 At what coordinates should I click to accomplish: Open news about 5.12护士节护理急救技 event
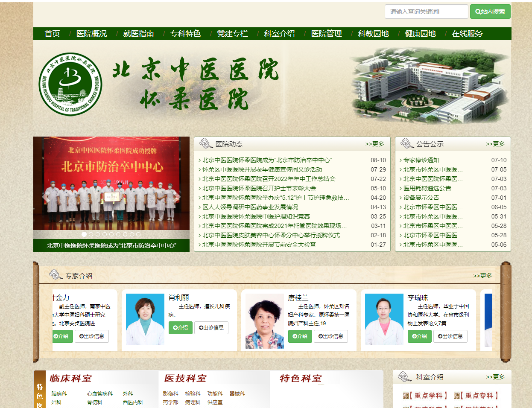click(x=275, y=198)
